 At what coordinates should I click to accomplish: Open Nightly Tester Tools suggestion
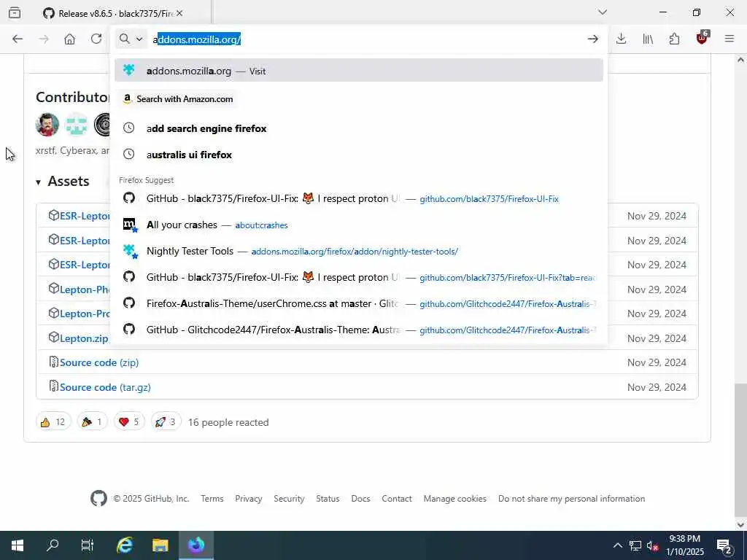(x=359, y=251)
